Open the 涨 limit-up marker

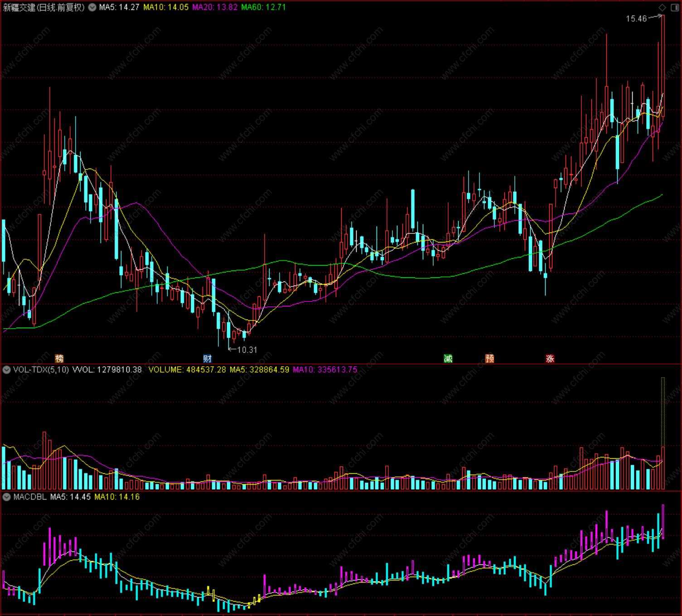550,359
